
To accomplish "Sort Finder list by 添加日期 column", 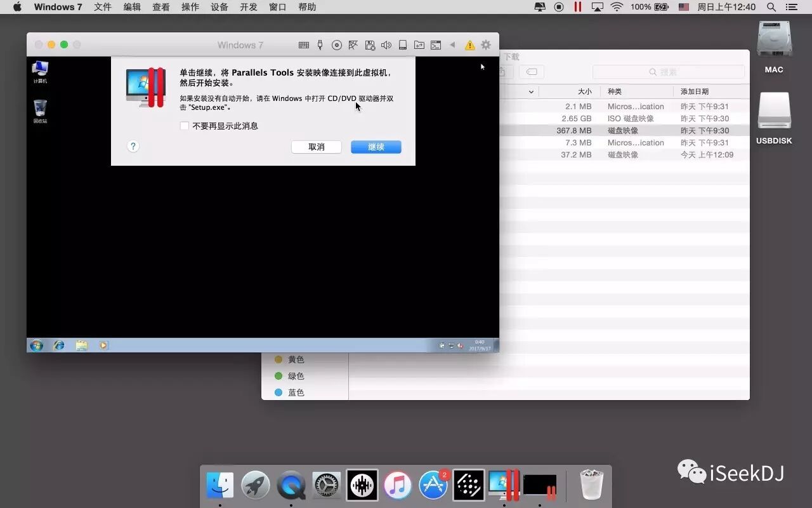I will [695, 91].
